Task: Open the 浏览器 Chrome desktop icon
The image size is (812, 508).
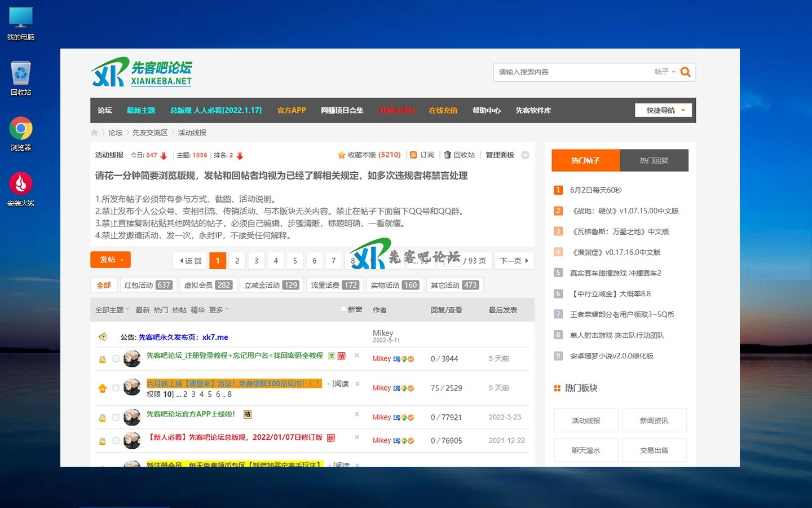Action: pyautogui.click(x=21, y=129)
